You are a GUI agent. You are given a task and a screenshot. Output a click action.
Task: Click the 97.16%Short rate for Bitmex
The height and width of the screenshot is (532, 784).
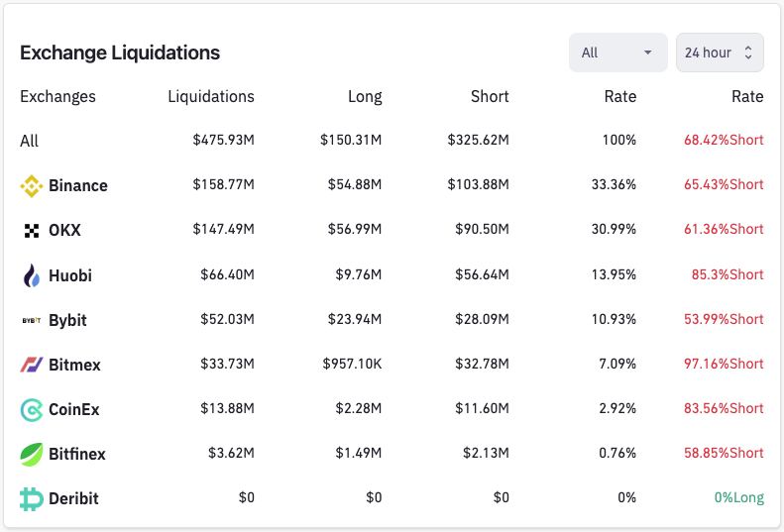pyautogui.click(x=724, y=365)
